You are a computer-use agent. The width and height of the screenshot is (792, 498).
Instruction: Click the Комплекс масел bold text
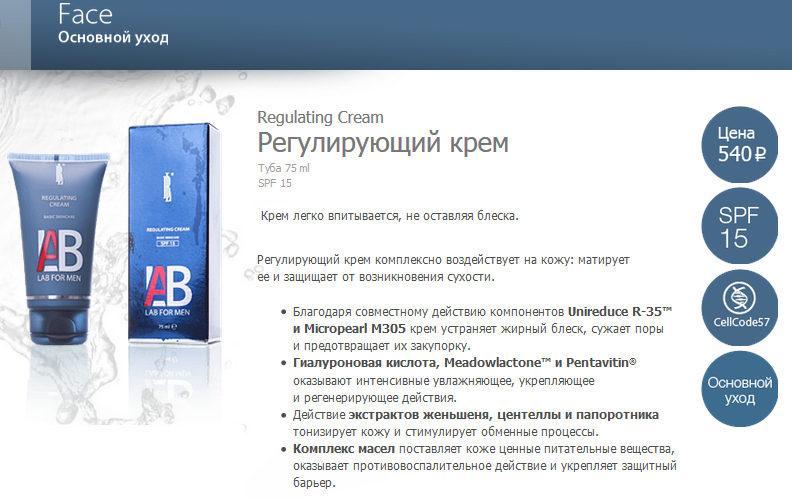[x=344, y=449]
